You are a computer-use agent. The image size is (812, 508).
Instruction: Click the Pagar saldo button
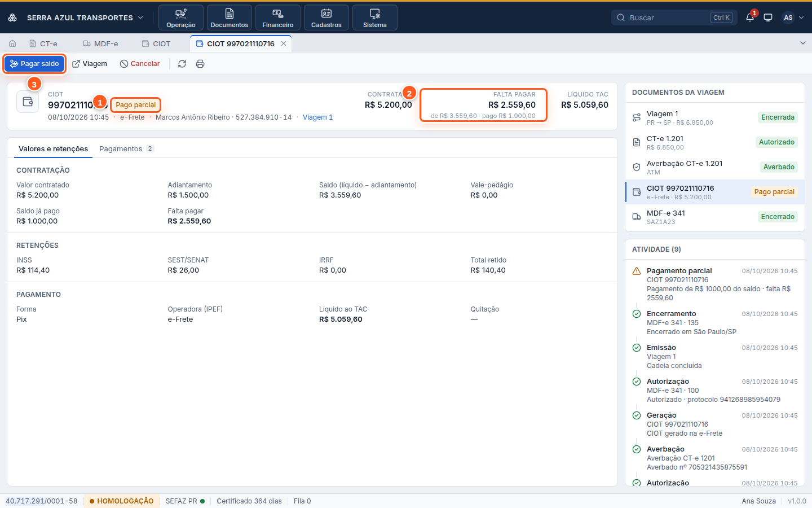tap(34, 64)
